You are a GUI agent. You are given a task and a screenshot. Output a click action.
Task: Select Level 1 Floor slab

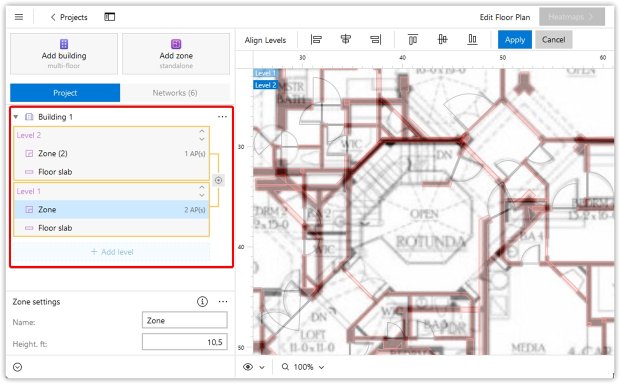(112, 228)
